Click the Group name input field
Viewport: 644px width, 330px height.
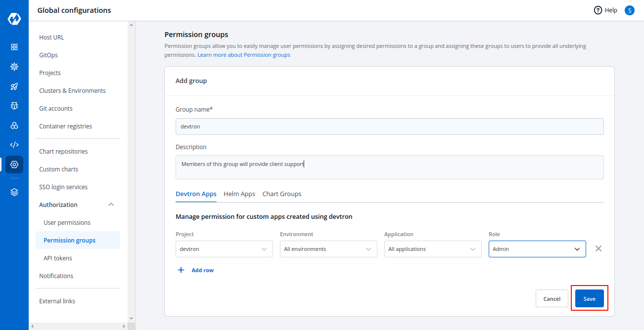click(x=389, y=126)
